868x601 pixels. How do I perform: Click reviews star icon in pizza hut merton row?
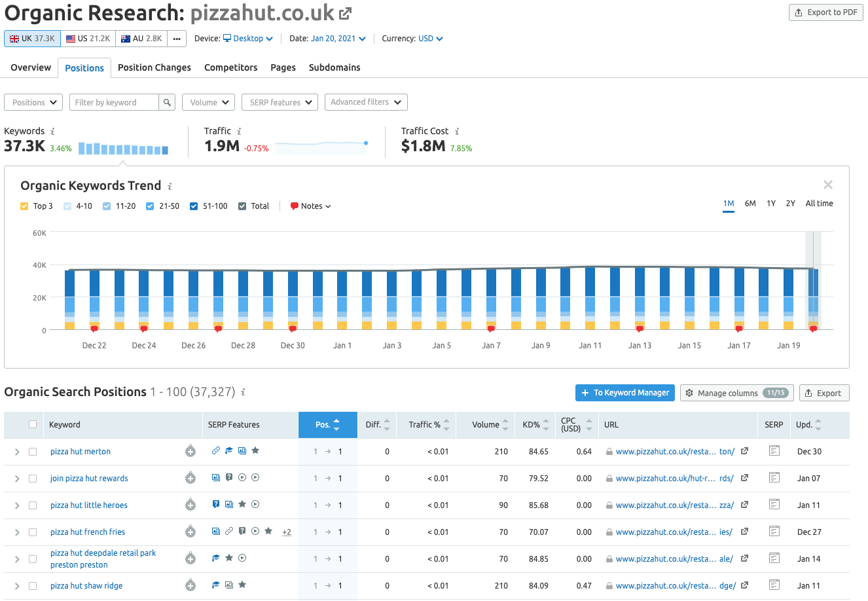pyautogui.click(x=255, y=450)
